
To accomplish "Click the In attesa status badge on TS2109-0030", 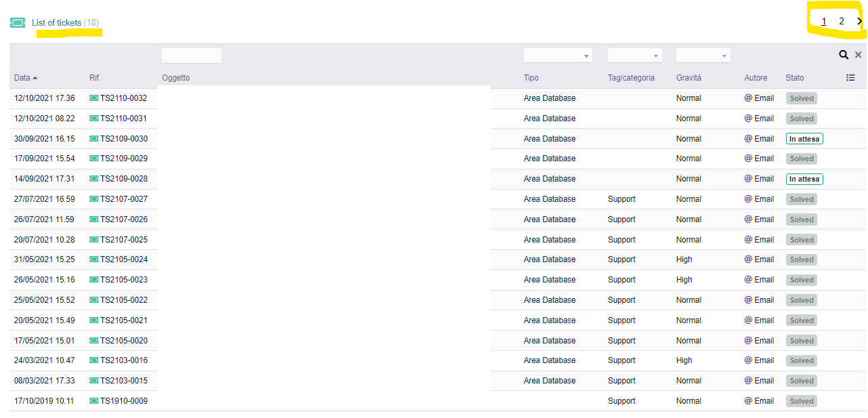I will pyautogui.click(x=804, y=138).
